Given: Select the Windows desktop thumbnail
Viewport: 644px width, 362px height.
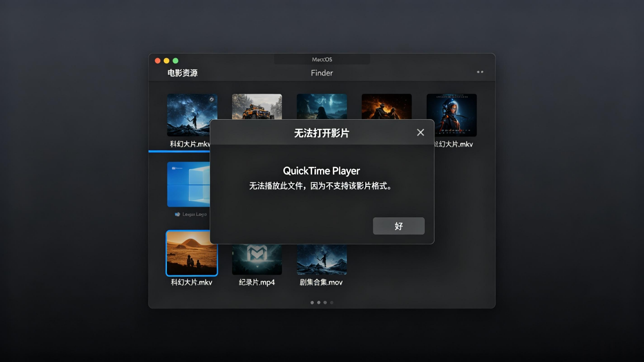Looking at the screenshot, I should click(189, 184).
